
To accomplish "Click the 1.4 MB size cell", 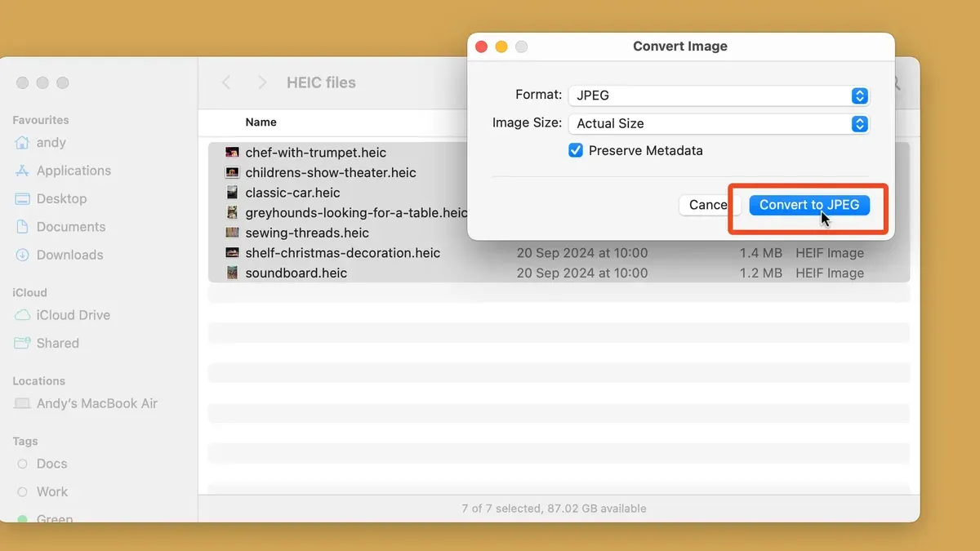I will click(761, 253).
